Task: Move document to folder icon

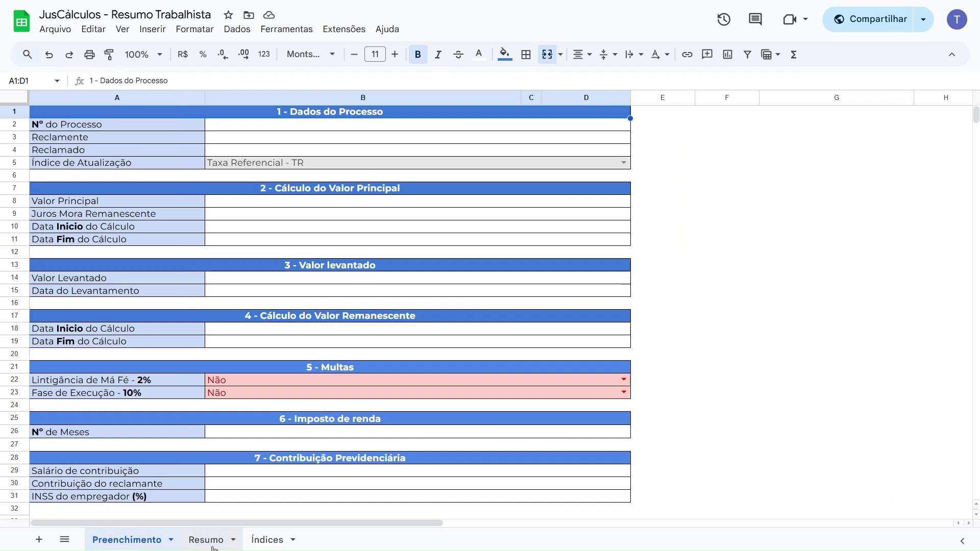Action: click(x=249, y=15)
